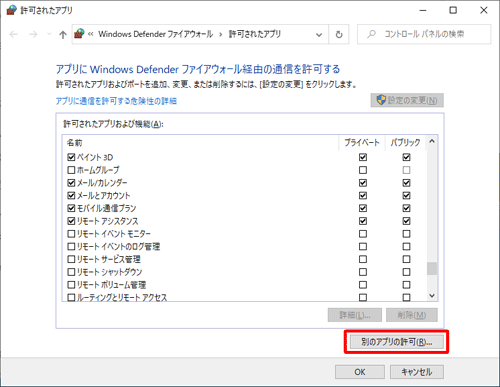Click the キャンセル button
This screenshot has height=387, width=500.
point(417,372)
